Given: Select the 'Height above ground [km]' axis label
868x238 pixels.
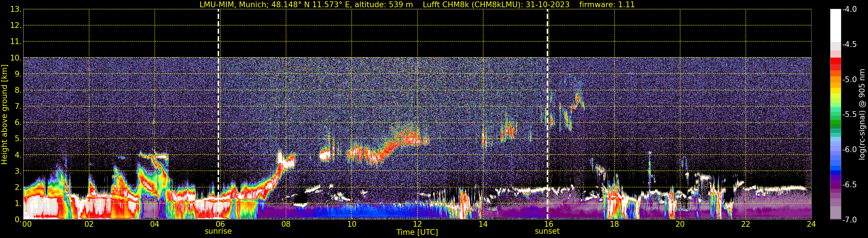Looking at the screenshot, I should pyautogui.click(x=4, y=115).
